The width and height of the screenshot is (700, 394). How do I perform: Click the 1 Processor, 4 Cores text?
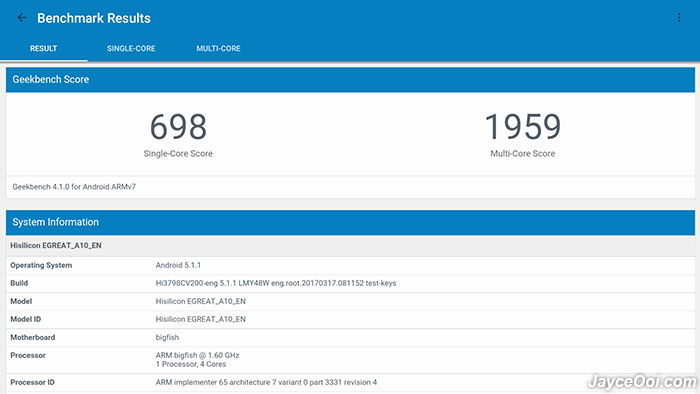pyautogui.click(x=191, y=364)
